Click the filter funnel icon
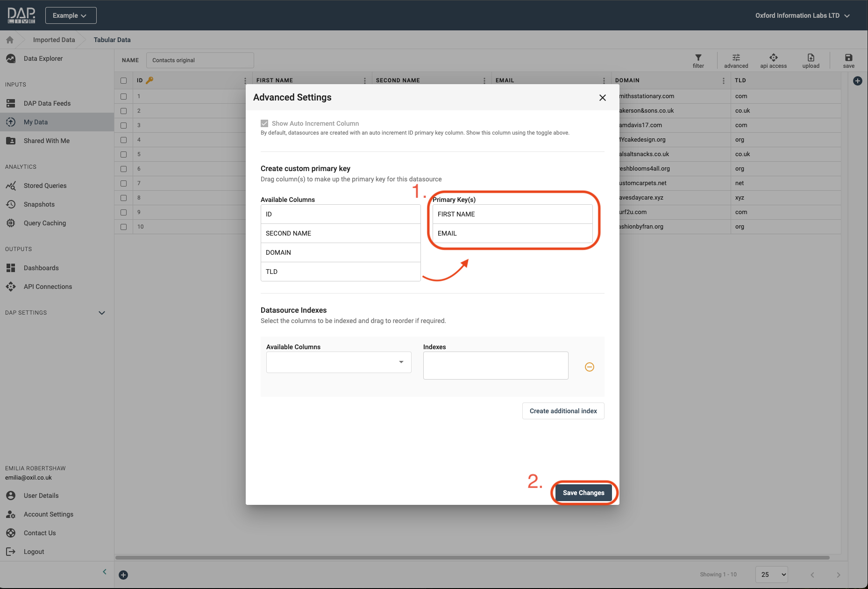 (698, 58)
